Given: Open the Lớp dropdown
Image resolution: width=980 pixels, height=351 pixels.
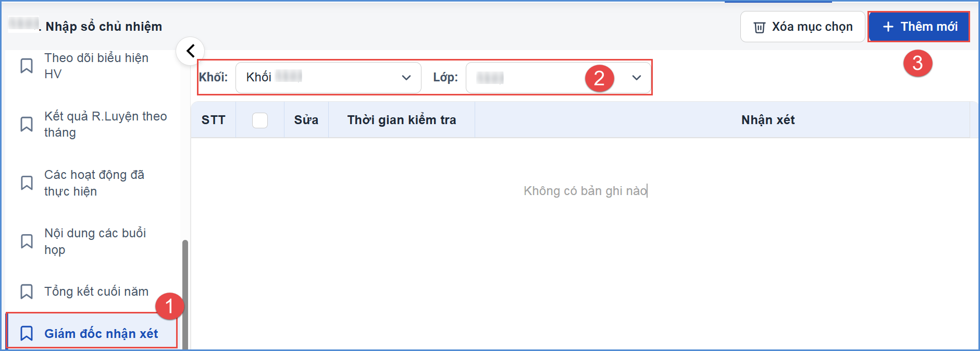Looking at the screenshot, I should (558, 78).
